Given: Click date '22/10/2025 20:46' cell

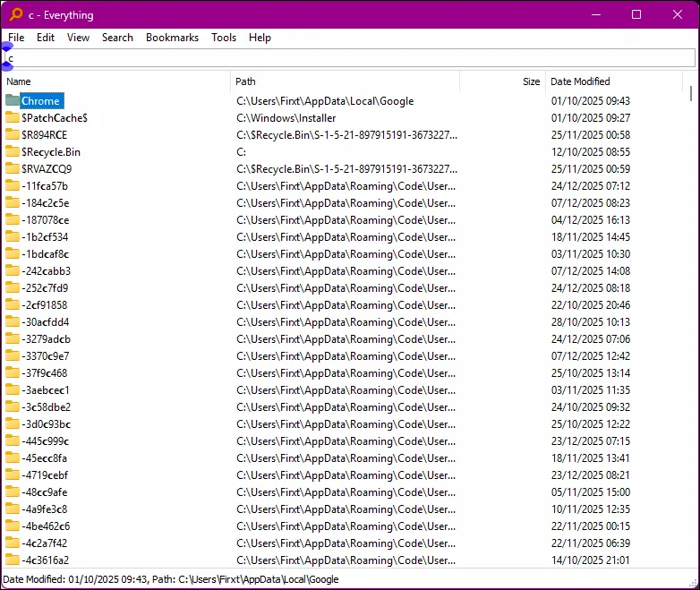Looking at the screenshot, I should (x=591, y=305).
